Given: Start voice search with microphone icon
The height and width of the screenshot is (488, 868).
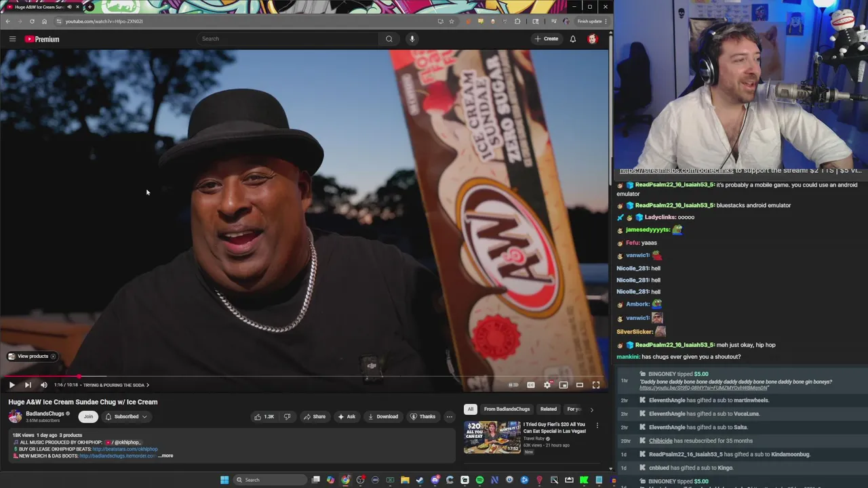Looking at the screenshot, I should (412, 39).
